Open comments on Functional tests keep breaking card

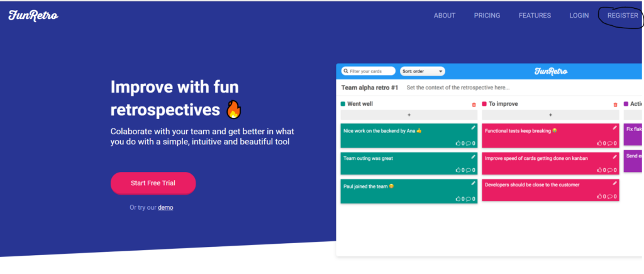[x=610, y=143]
